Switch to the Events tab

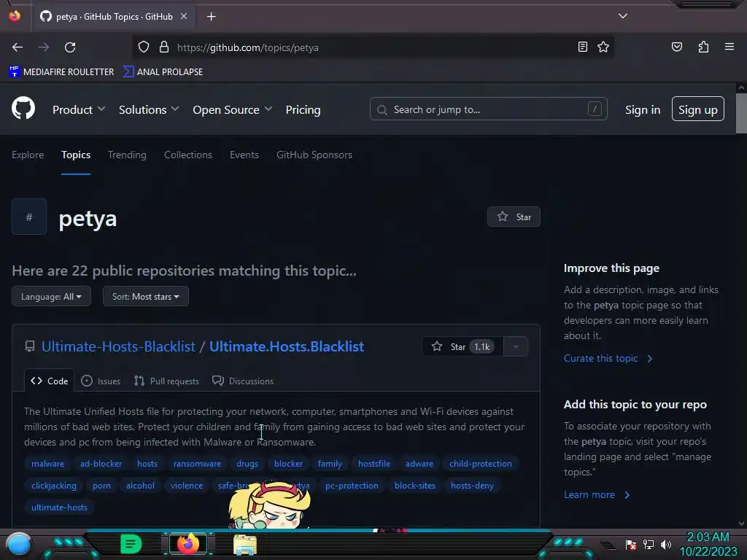pos(244,155)
